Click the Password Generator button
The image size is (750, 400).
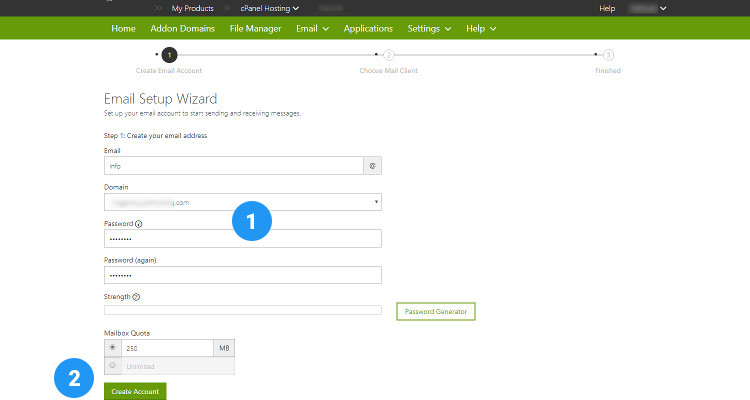(436, 311)
